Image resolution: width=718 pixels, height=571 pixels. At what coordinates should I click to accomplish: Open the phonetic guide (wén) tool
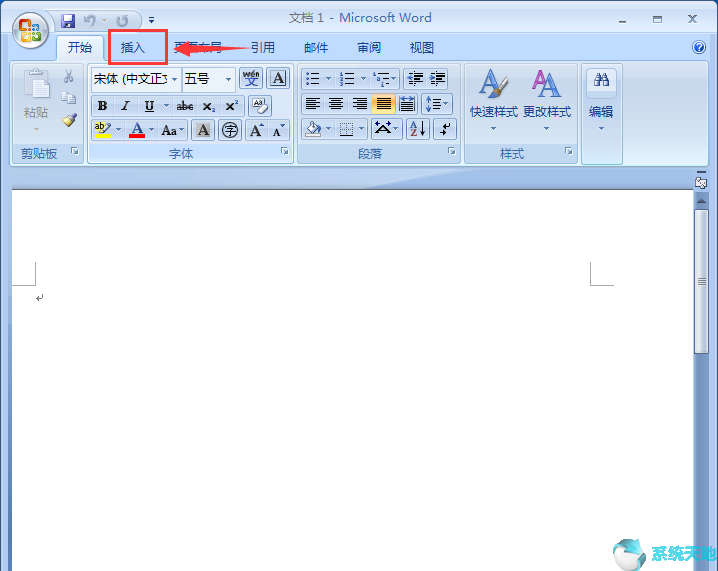pyautogui.click(x=251, y=78)
